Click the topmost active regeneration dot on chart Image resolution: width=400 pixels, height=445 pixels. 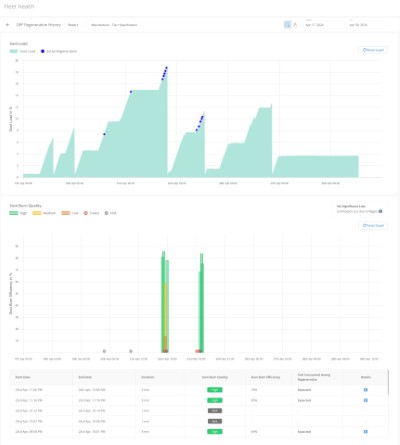166,68
